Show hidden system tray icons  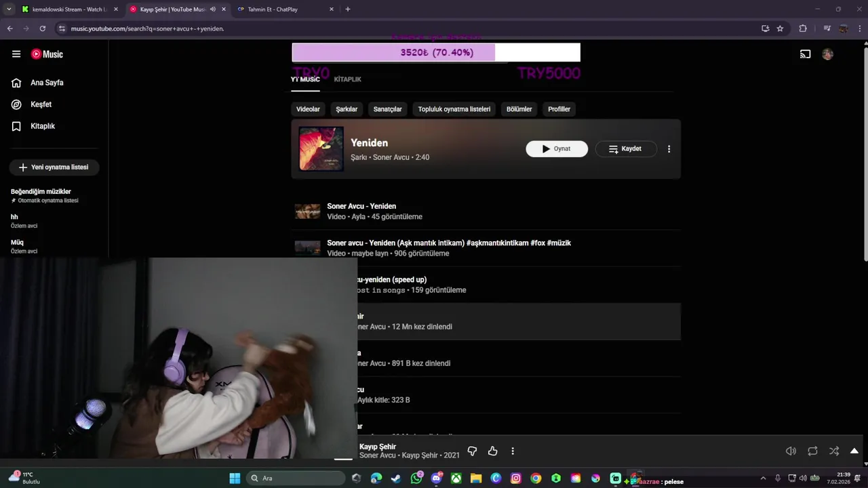[x=763, y=479]
